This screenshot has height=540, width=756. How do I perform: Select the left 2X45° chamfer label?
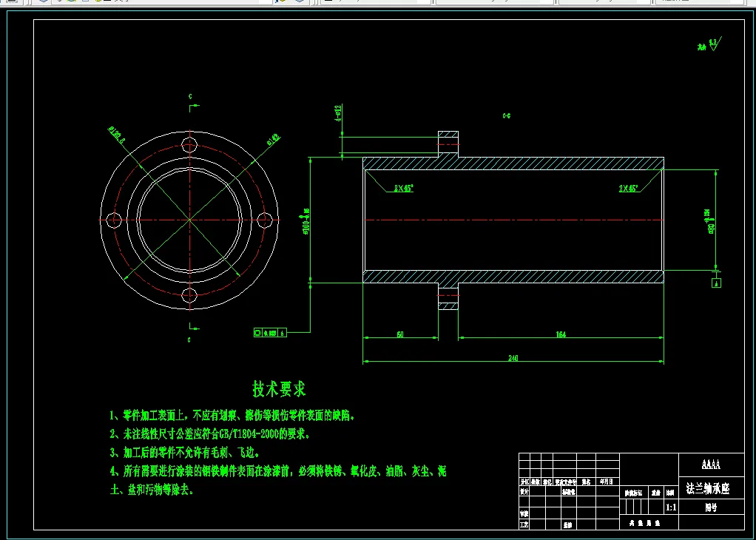tap(404, 189)
